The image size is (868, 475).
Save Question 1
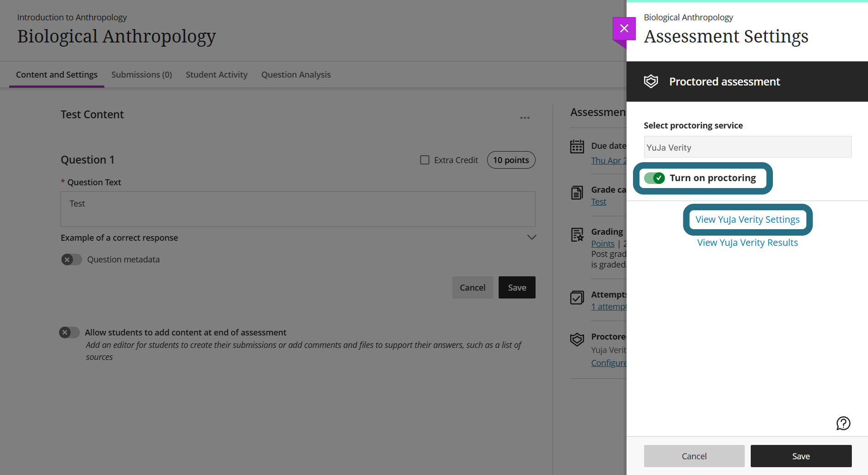517,287
